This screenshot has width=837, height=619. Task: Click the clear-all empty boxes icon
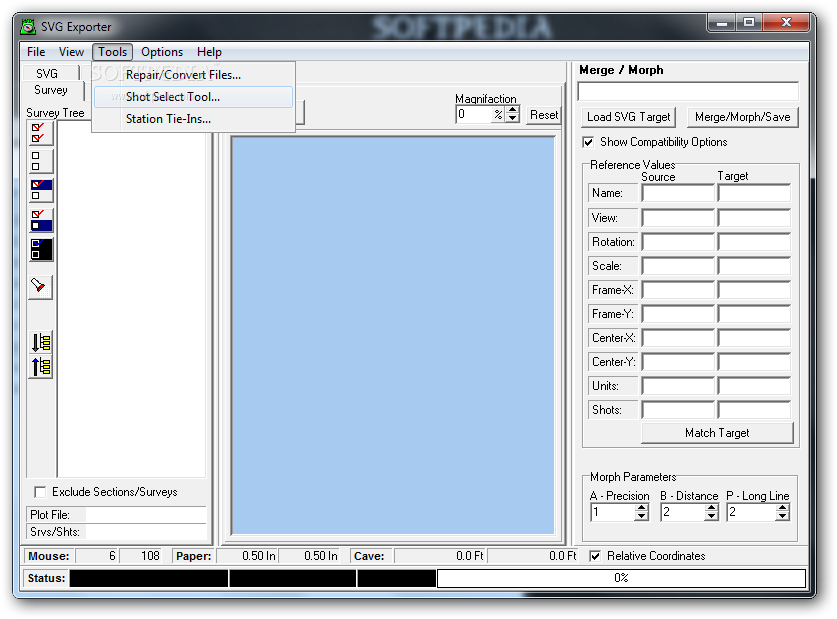41,161
